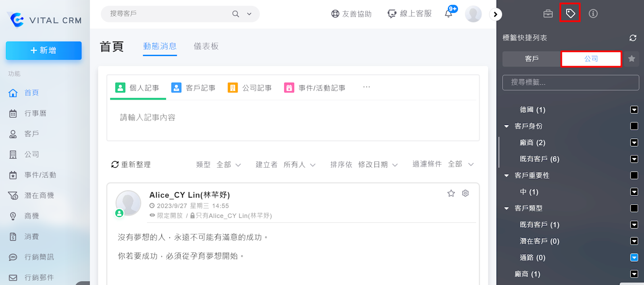The image size is (644, 285).
Task: Open 線上客服 online support
Action: (x=410, y=14)
